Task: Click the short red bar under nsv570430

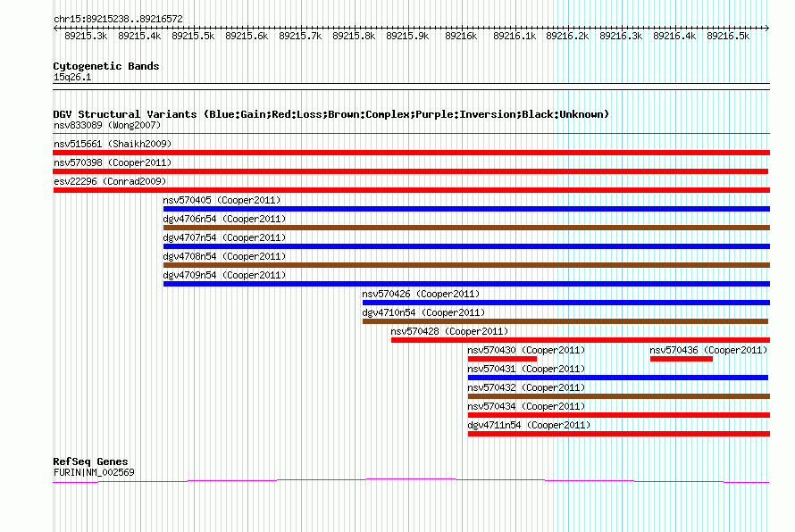Action: click(x=502, y=359)
